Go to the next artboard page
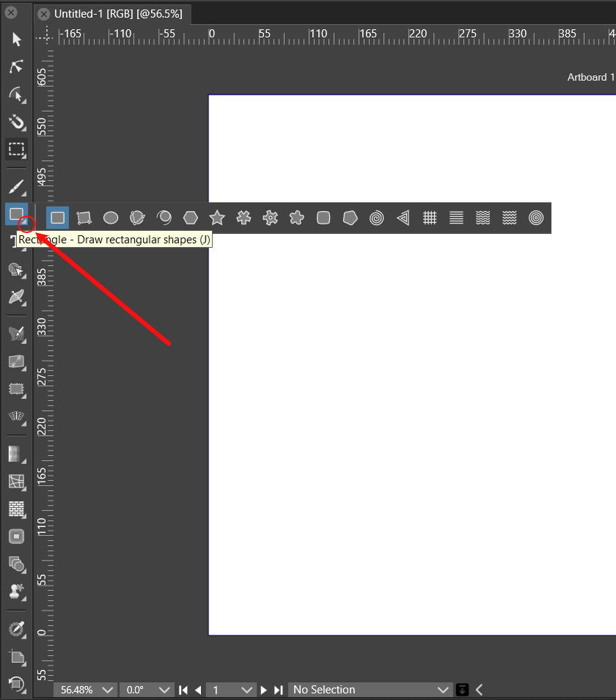Image resolution: width=616 pixels, height=700 pixels. (x=264, y=690)
